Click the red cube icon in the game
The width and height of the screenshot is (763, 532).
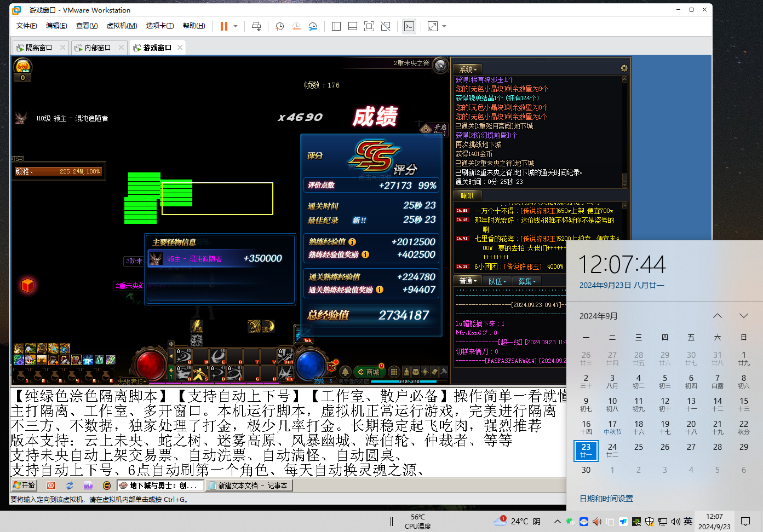[28, 285]
